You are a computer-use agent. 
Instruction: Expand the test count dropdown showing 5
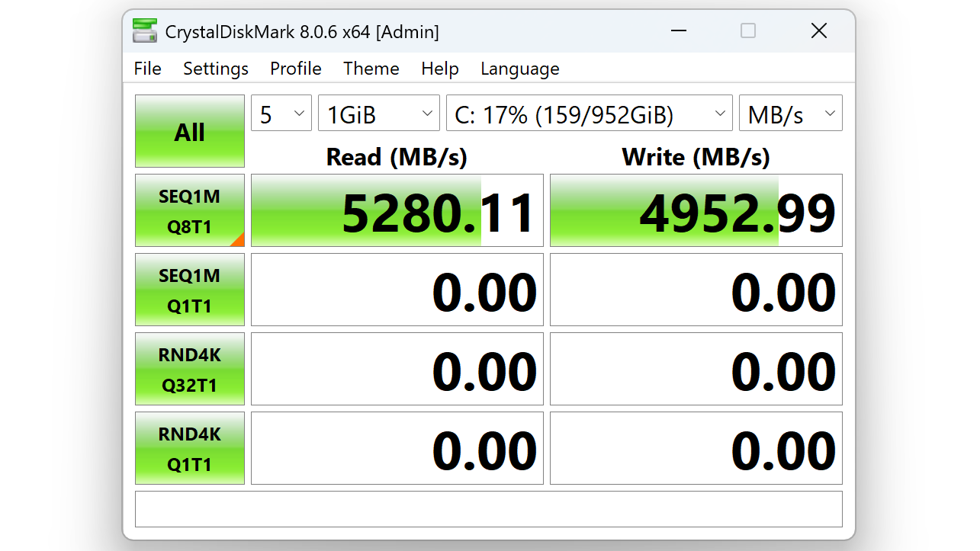[281, 114]
